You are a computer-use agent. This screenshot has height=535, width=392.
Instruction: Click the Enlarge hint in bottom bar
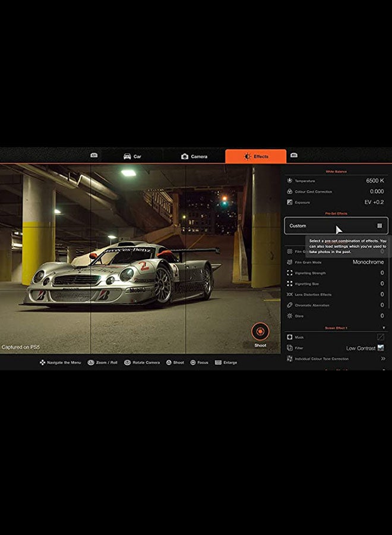coord(226,362)
